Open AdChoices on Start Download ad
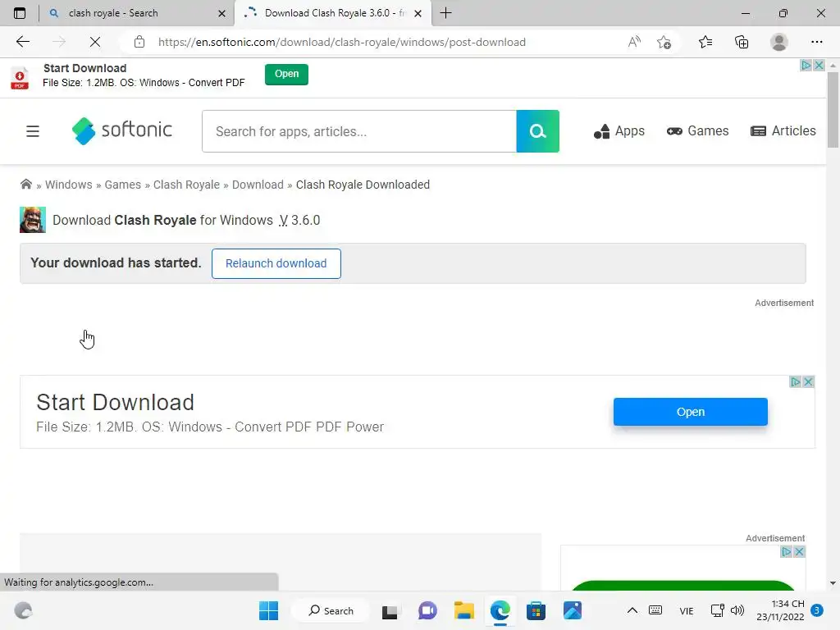 click(x=796, y=382)
